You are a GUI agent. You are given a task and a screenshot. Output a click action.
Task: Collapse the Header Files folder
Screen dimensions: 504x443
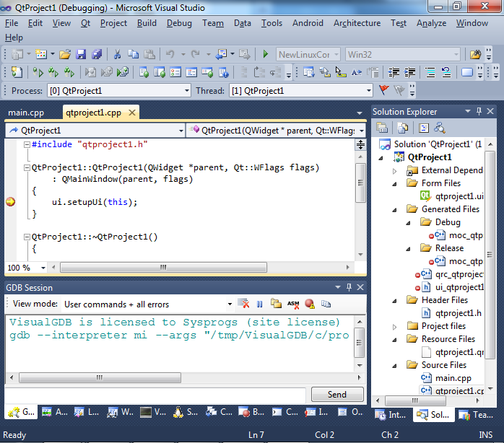394,301
